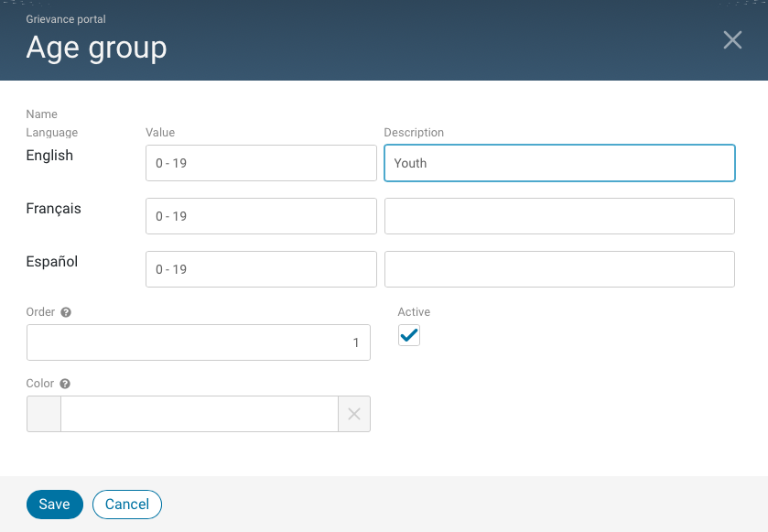The image size is (768, 532).
Task: Toggle the Active status off
Action: [x=408, y=335]
